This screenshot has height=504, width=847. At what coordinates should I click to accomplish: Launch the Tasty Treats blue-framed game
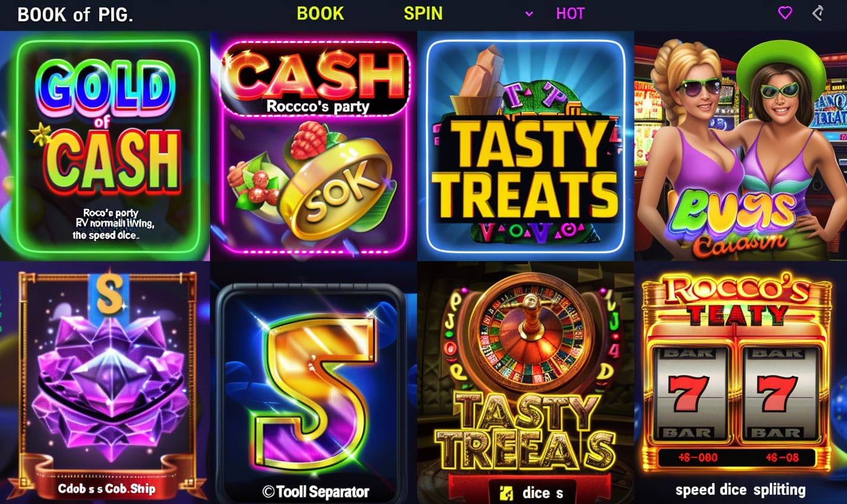526,146
